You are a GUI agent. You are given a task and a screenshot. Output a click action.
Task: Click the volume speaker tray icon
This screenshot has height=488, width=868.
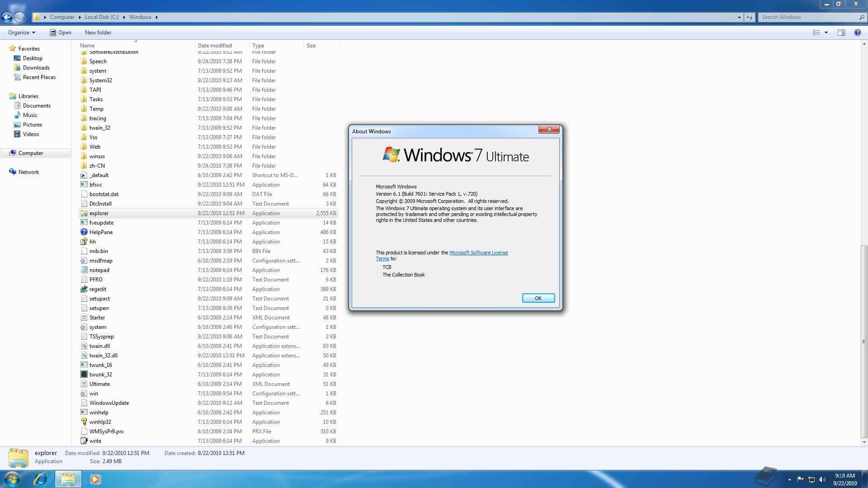pyautogui.click(x=822, y=479)
